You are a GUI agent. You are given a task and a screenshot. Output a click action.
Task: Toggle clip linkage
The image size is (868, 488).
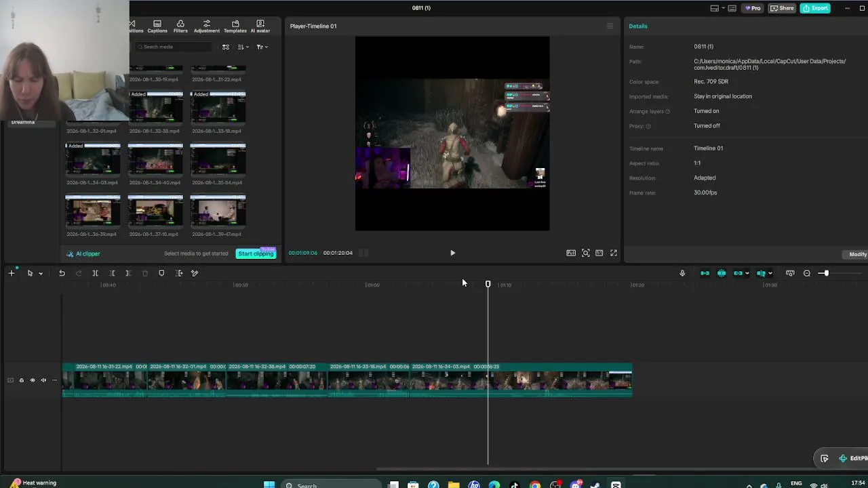pyautogui.click(x=738, y=273)
